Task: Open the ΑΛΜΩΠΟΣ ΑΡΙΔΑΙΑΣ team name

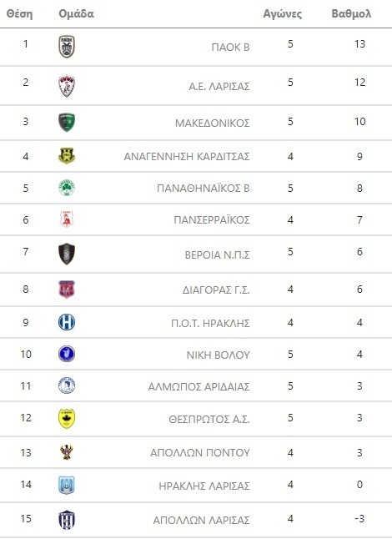Action: tap(199, 386)
